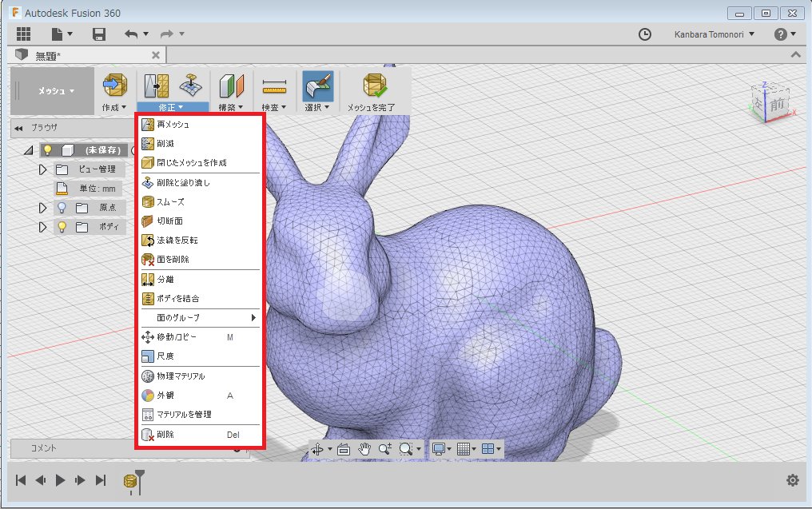
Task: Open the 選択 dropdown menu
Action: point(317,107)
